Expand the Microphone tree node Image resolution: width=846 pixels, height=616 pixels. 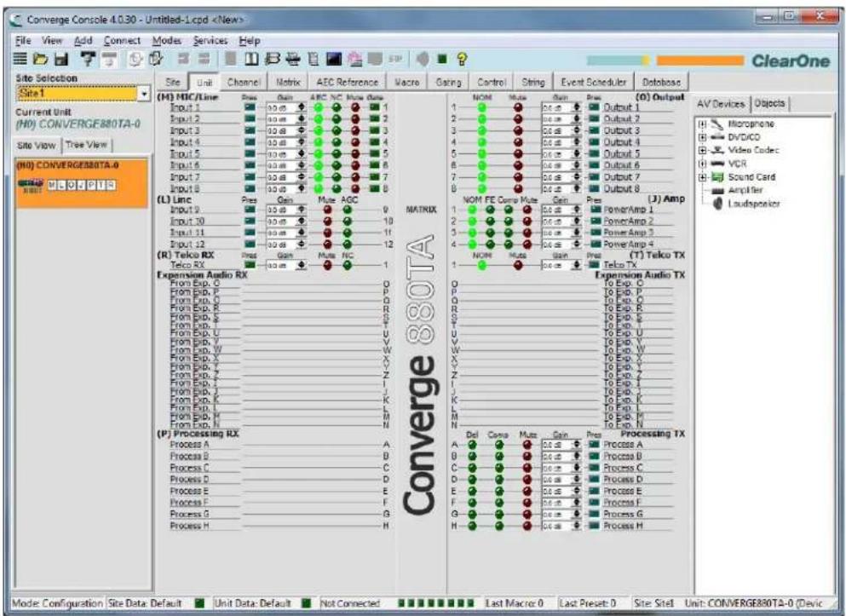pos(703,124)
